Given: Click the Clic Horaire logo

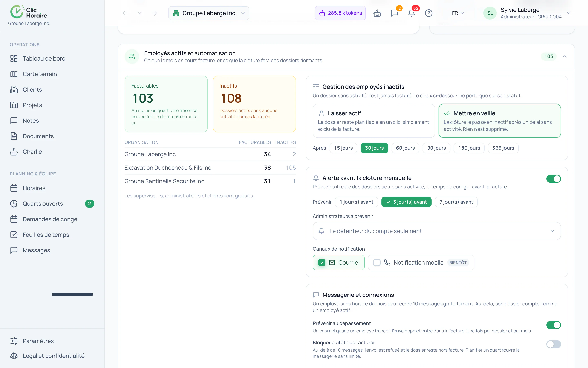Looking at the screenshot, I should (x=29, y=12).
